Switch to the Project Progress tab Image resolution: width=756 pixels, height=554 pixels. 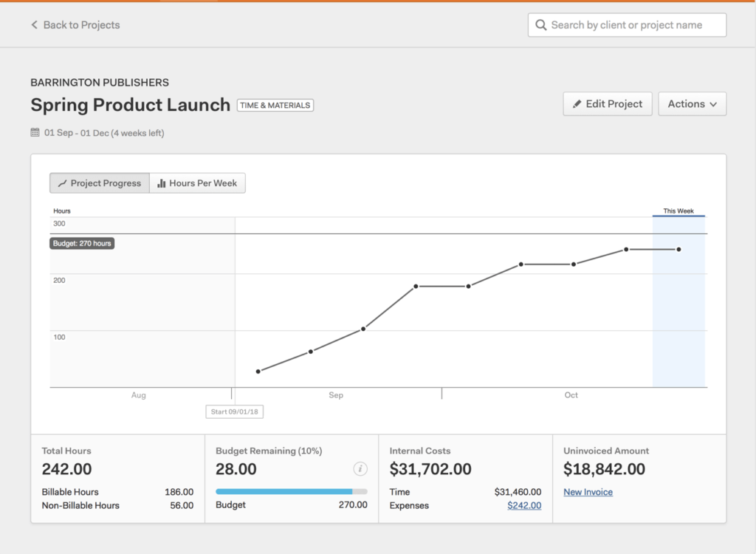(100, 183)
